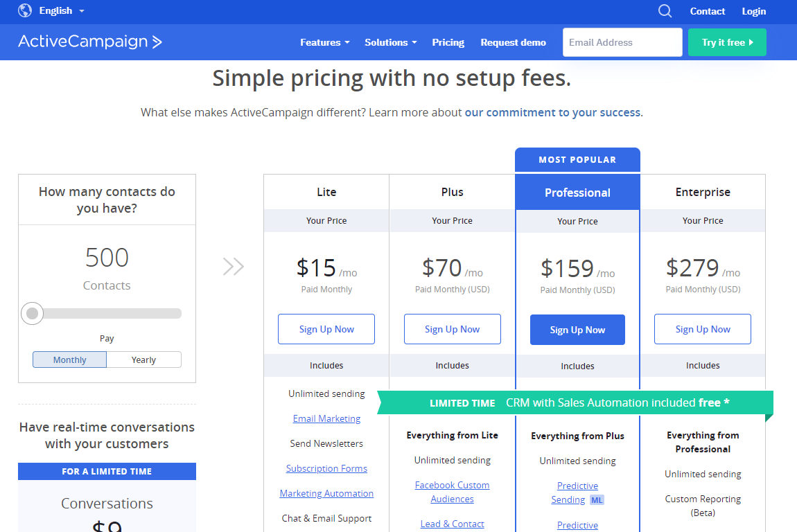This screenshot has width=797, height=532.
Task: Click 'Everything from Professional' heading
Action: pyautogui.click(x=703, y=442)
